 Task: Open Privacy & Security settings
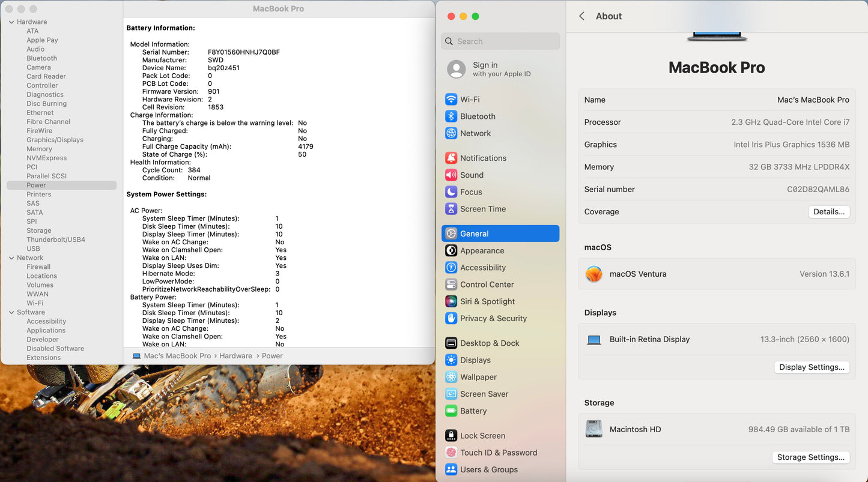click(x=493, y=319)
